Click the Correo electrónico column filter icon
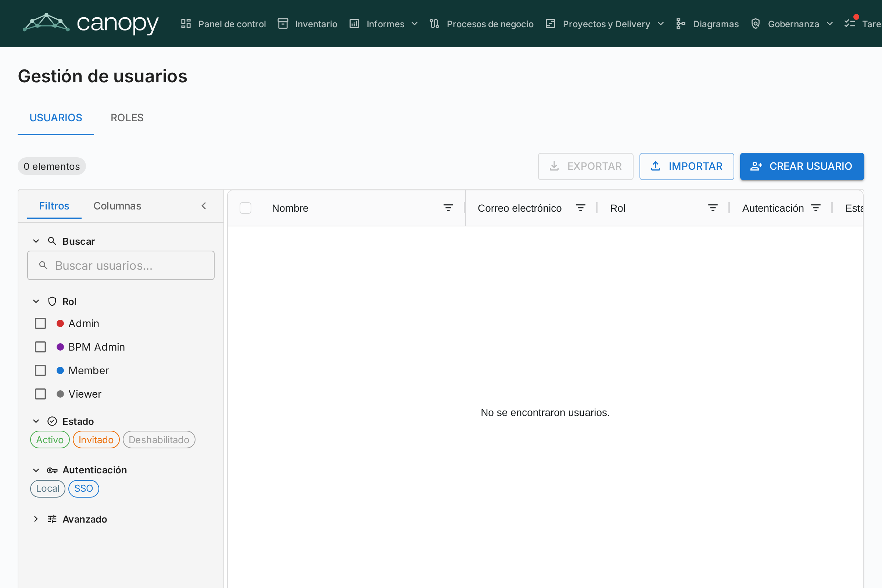 pos(581,208)
